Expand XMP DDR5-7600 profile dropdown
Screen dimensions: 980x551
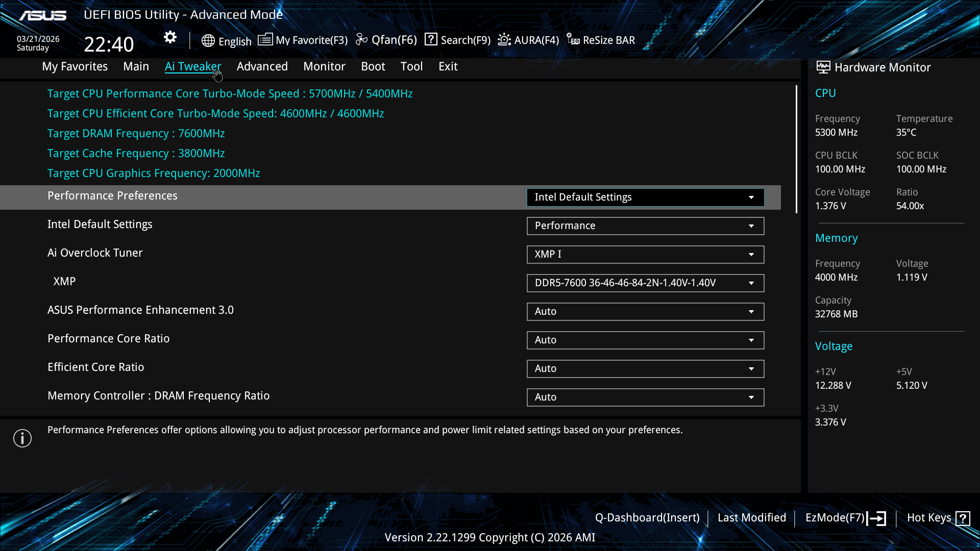(645, 283)
